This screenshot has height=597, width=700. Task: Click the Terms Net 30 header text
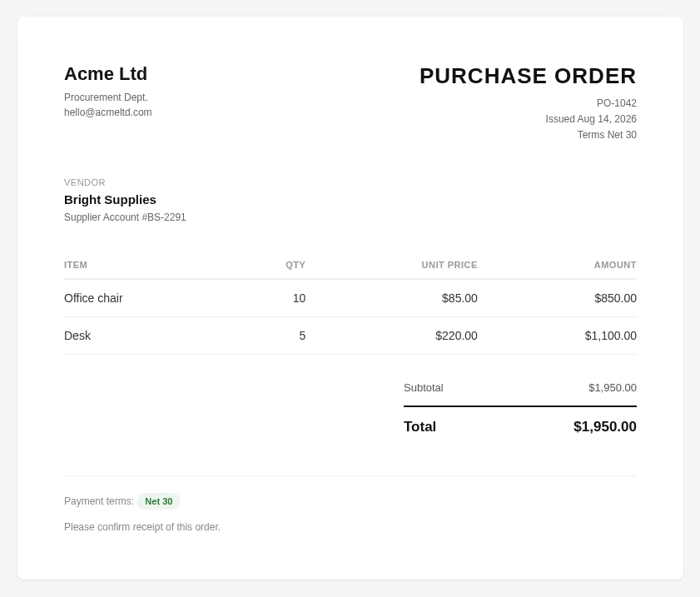pyautogui.click(x=607, y=135)
